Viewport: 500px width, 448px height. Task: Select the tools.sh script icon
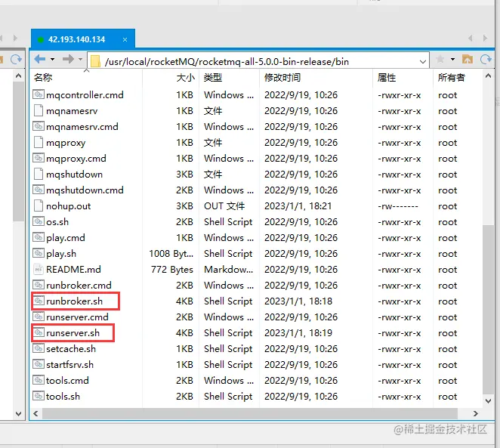pyautogui.click(x=39, y=396)
